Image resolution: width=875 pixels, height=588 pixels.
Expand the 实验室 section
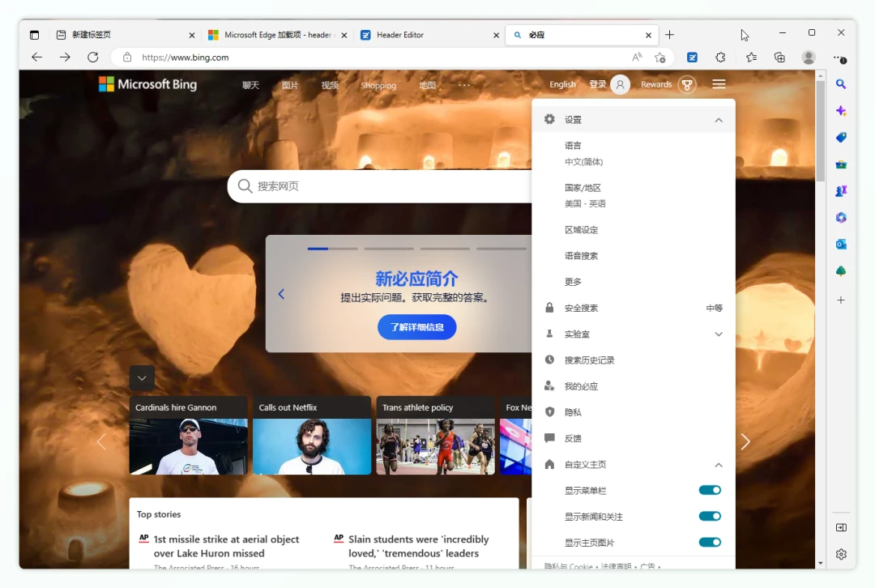coord(718,333)
